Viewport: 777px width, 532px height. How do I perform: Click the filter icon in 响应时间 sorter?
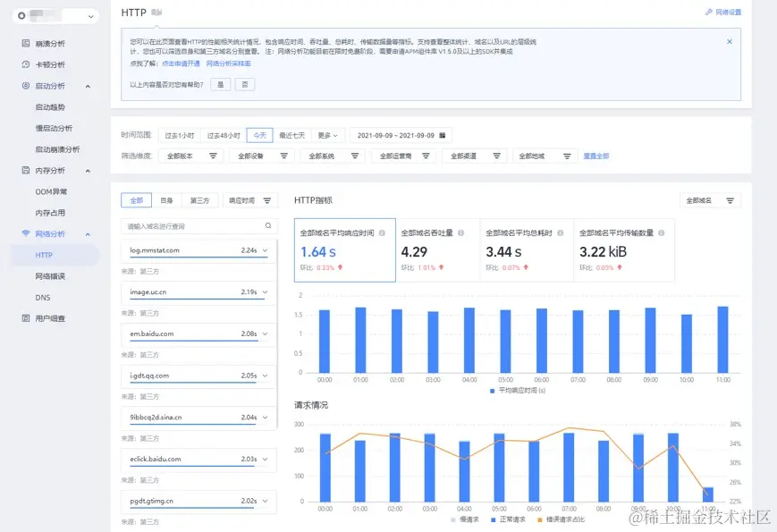[267, 200]
